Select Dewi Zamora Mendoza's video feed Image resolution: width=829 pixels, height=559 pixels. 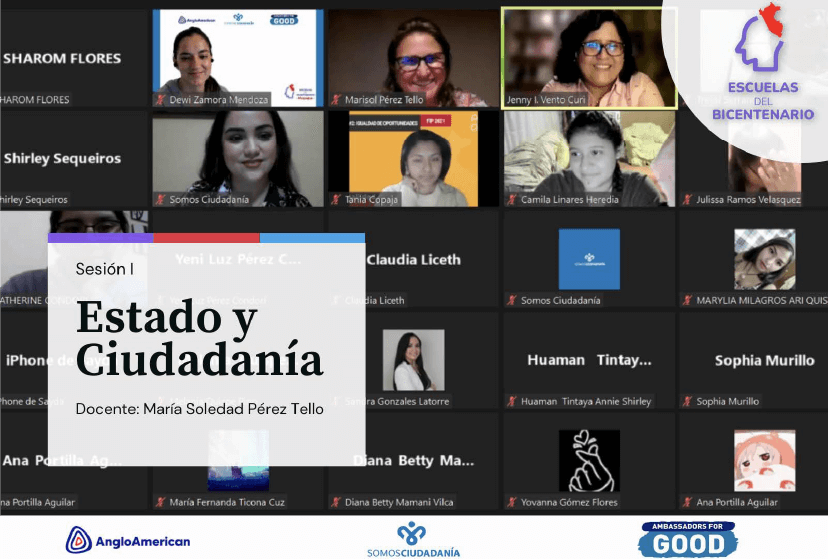[238, 58]
